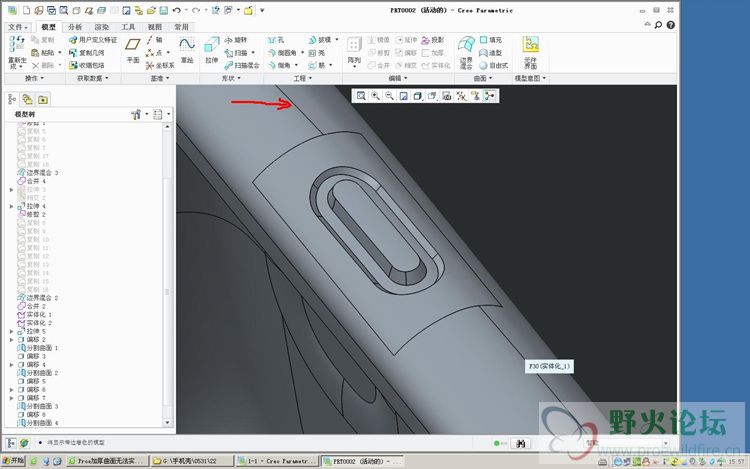Click Copy Geometry (复制几何)
Image resolution: width=750 pixels, height=469 pixels.
[87, 53]
